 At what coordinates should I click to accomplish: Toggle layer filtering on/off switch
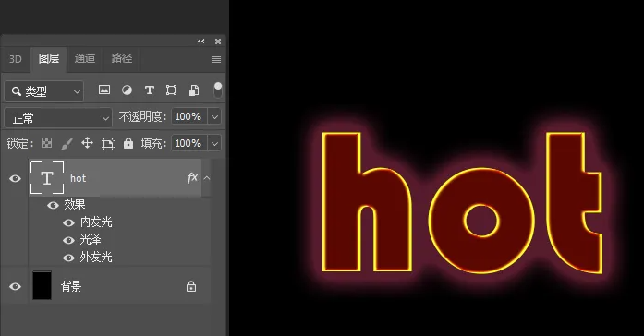[218, 90]
